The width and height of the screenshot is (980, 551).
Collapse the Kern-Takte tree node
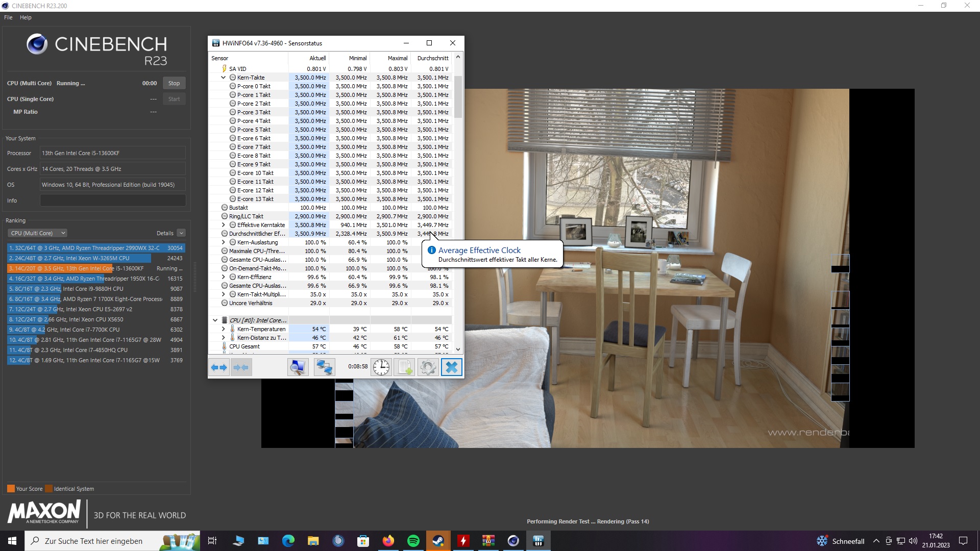223,78
